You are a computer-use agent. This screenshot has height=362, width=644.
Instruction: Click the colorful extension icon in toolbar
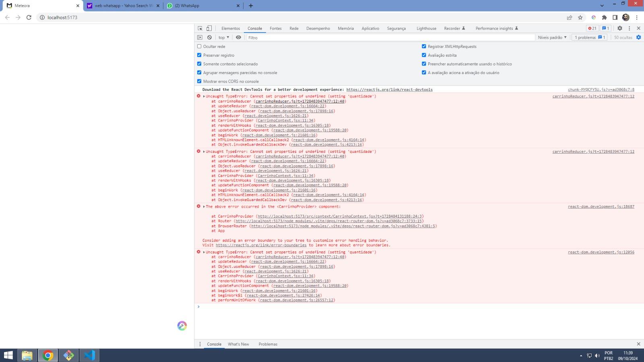click(x=593, y=17)
